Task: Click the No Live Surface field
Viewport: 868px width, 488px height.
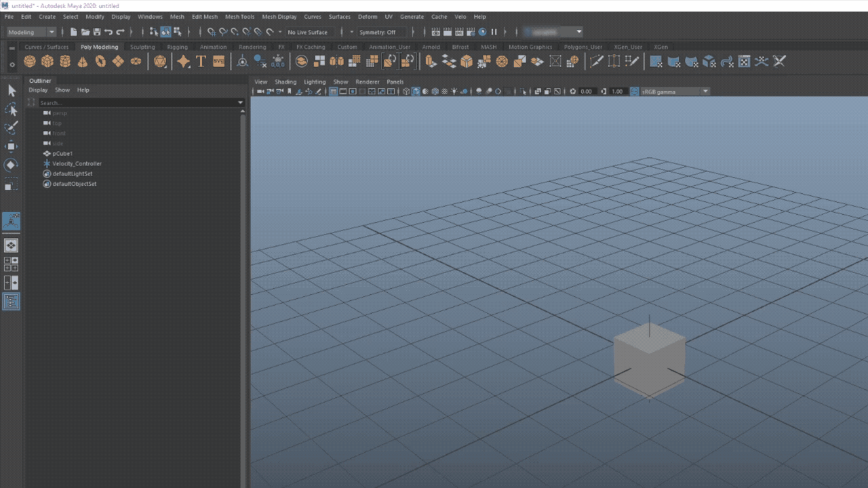Action: point(310,32)
